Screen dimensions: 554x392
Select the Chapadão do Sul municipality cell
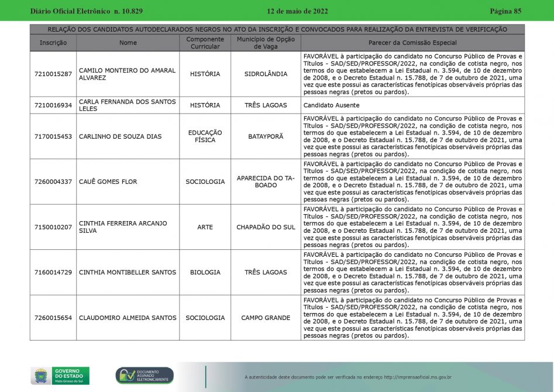point(266,227)
